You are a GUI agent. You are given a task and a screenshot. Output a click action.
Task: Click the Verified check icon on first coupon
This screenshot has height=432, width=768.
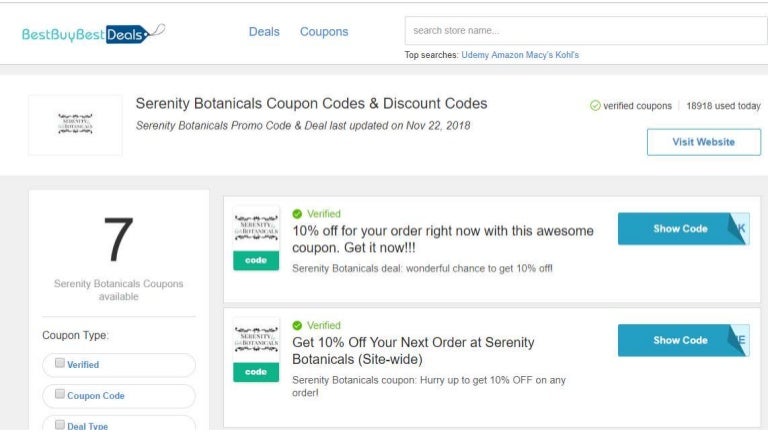[297, 214]
